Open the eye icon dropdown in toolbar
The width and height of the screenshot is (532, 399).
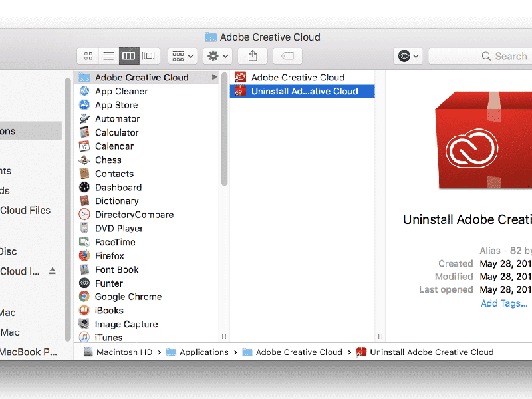pyautogui.click(x=408, y=56)
